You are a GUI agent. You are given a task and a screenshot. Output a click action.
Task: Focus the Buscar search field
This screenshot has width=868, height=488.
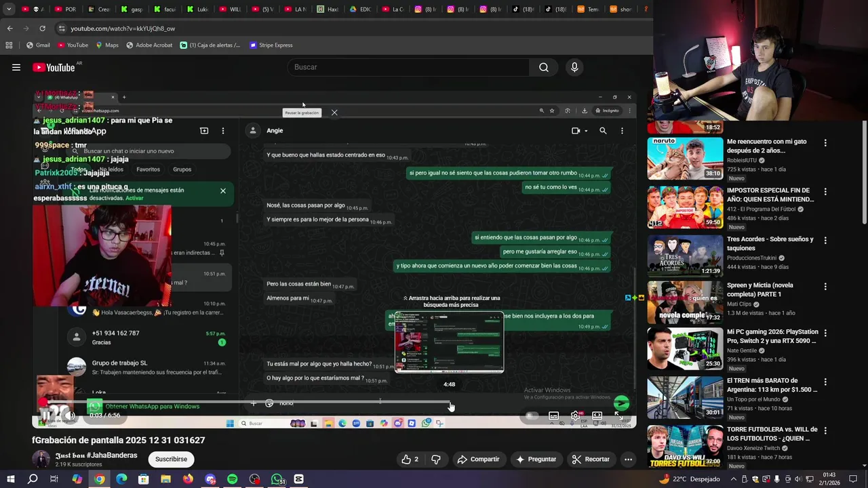(409, 67)
